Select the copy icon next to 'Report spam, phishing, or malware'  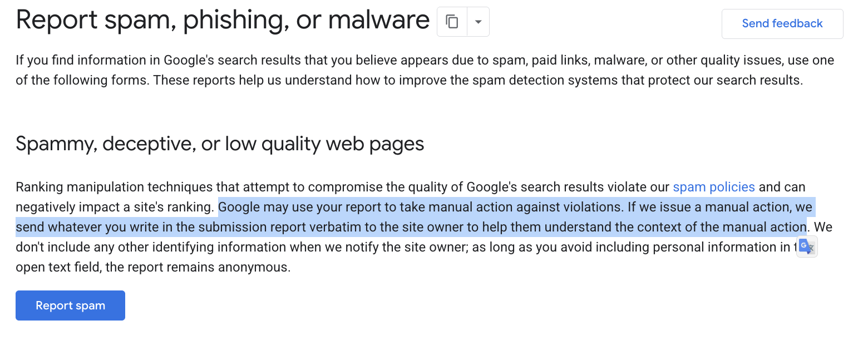tap(452, 21)
